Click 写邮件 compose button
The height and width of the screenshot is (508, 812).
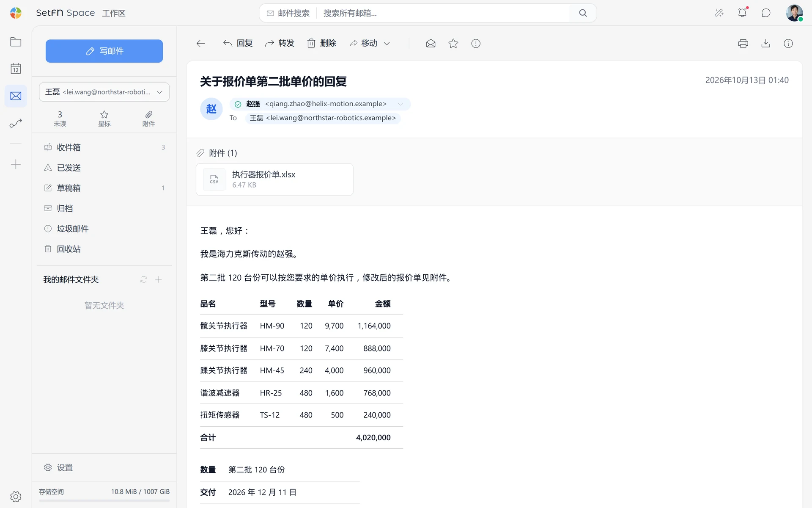(104, 51)
